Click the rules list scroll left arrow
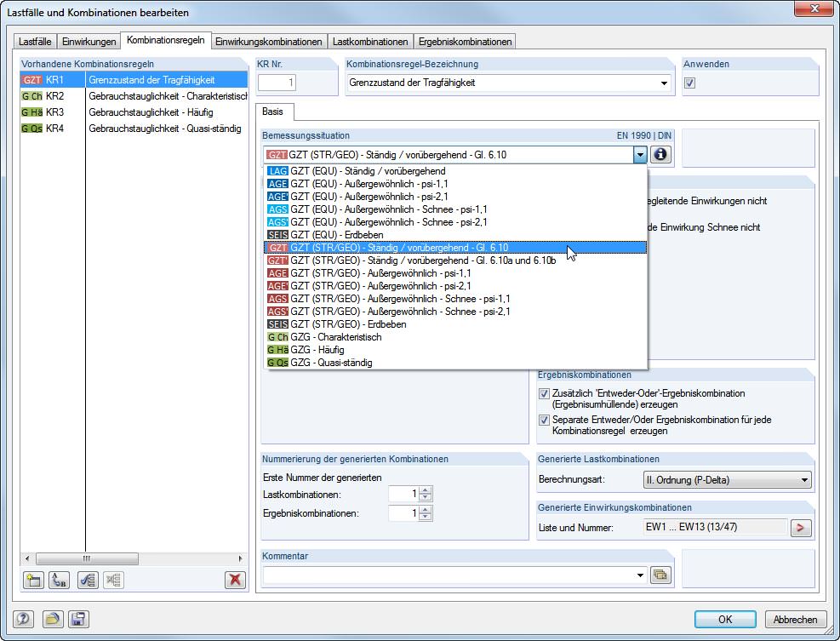Image resolution: width=840 pixels, height=641 pixels. point(26,558)
